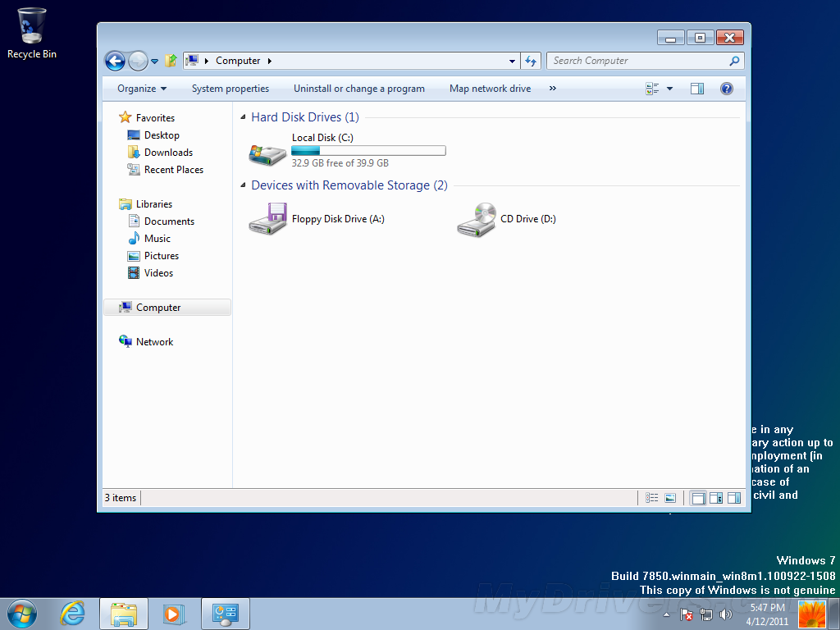
Task: Select the CD Drive (D:) icon
Action: point(477,219)
